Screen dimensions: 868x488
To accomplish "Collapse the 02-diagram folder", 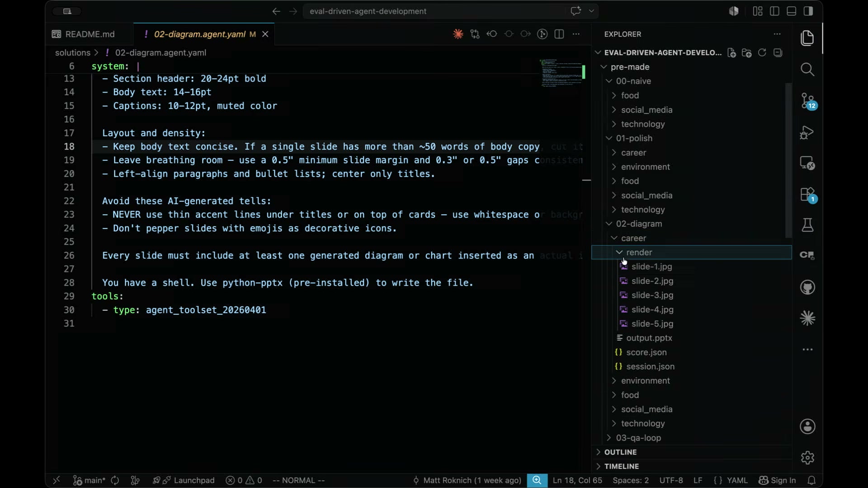I will point(639,224).
